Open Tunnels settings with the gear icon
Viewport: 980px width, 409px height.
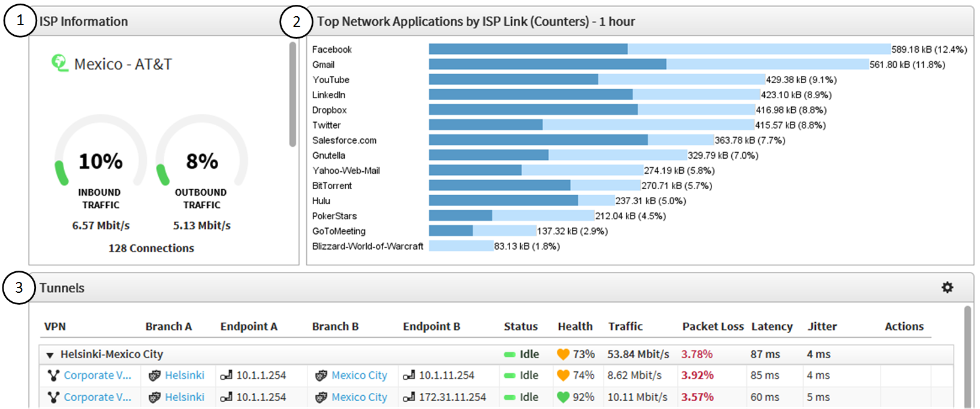pyautogui.click(x=947, y=287)
